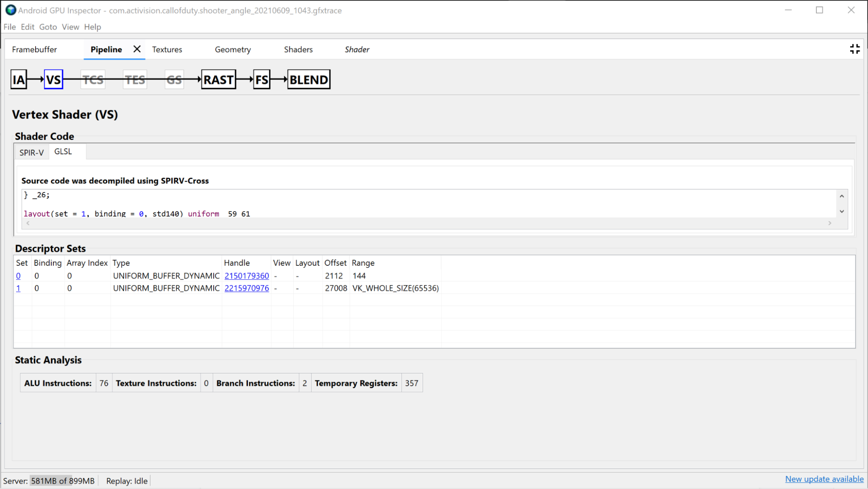Click Set 0 descriptor link
This screenshot has width=868, height=489.
[x=18, y=275]
